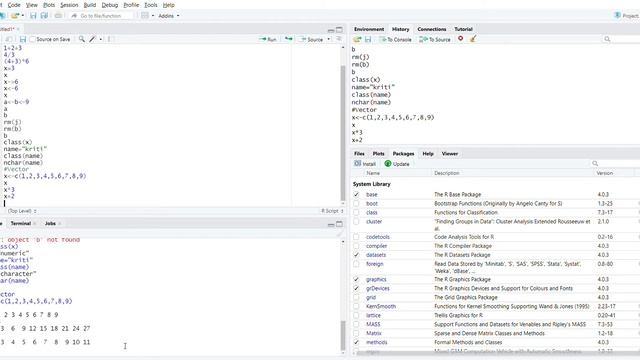This screenshot has width=640, height=360.
Task: Check the boot package checkbox
Action: [356, 203]
